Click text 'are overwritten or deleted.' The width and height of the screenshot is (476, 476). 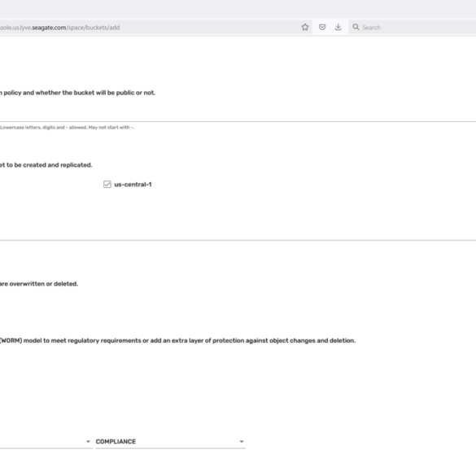(39, 284)
